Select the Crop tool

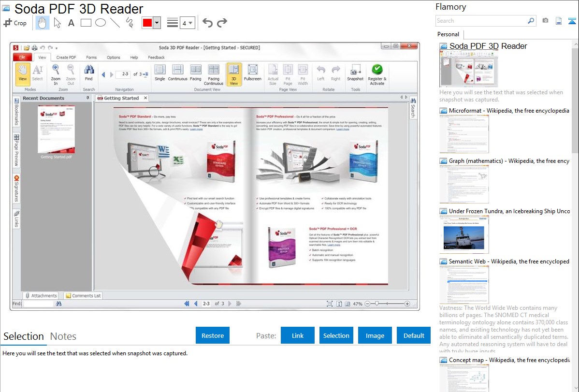[x=15, y=23]
